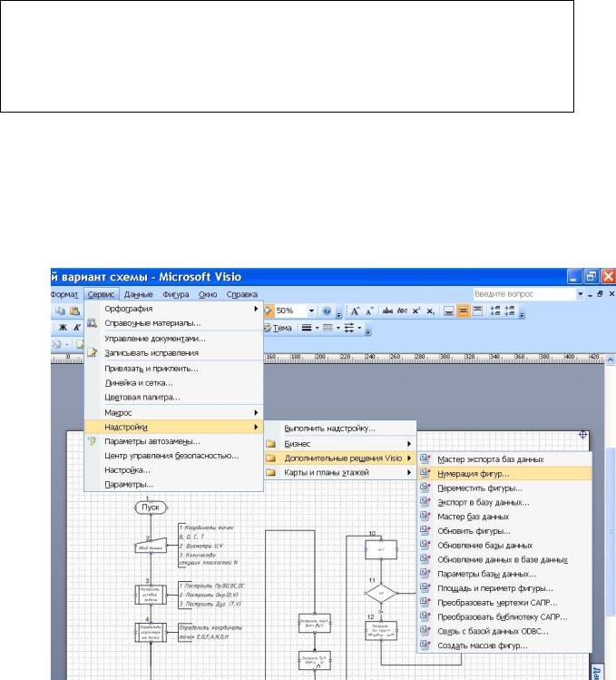The width and height of the screenshot is (616, 680).
Task: Click Площадь и периметр фигуры icon
Action: point(425,587)
